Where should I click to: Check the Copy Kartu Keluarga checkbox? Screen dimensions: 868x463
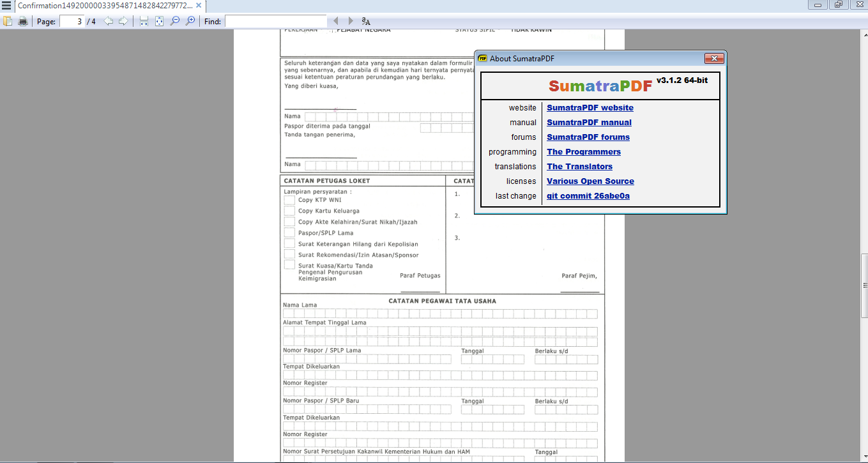(x=289, y=211)
